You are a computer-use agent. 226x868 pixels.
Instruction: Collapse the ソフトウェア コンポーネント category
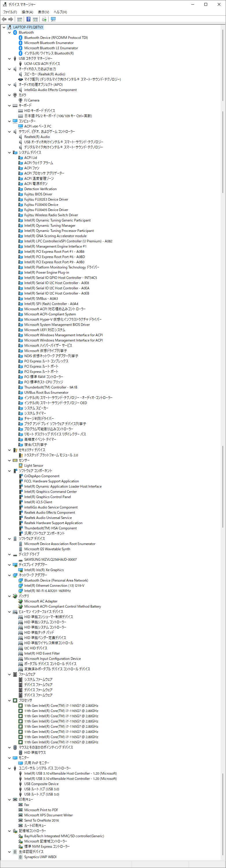(10, 471)
